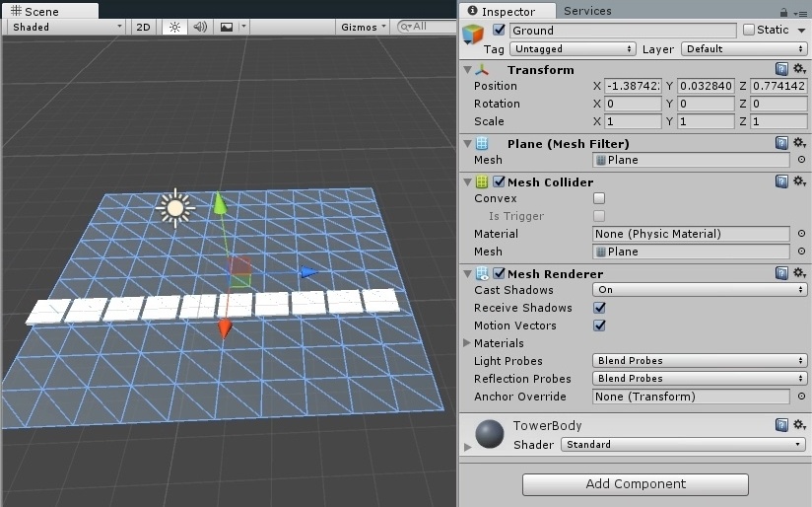The image size is (812, 507).
Task: Toggle the Motion Vectors checkbox
Action: 599,326
